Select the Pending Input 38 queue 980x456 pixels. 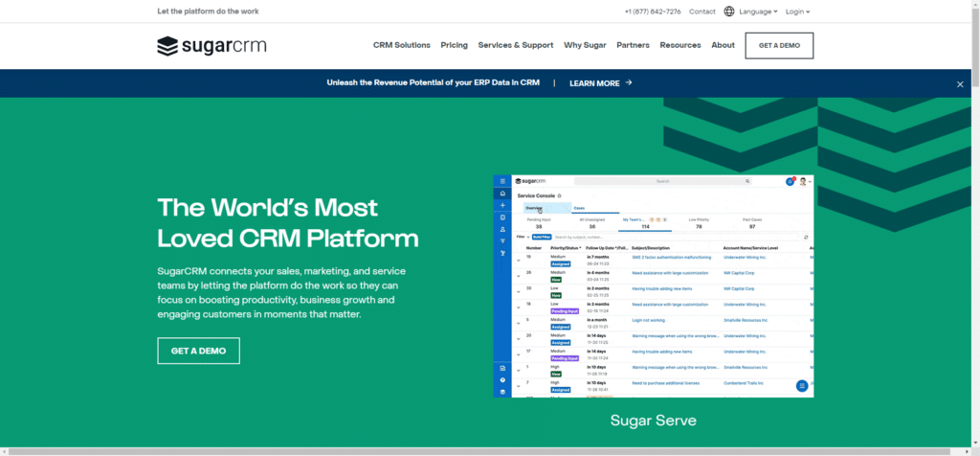point(539,223)
